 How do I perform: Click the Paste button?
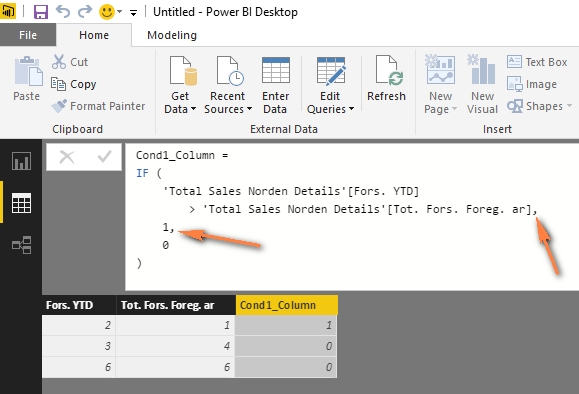pos(27,79)
